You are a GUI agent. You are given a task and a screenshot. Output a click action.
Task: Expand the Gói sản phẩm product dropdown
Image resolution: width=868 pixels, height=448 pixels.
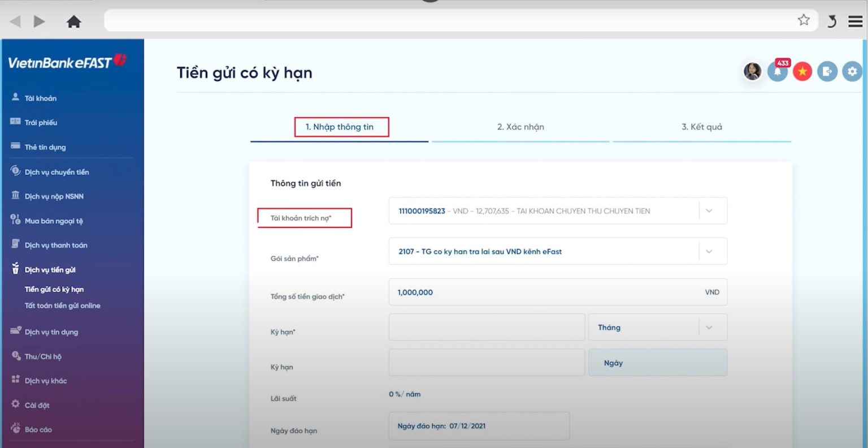[709, 251]
